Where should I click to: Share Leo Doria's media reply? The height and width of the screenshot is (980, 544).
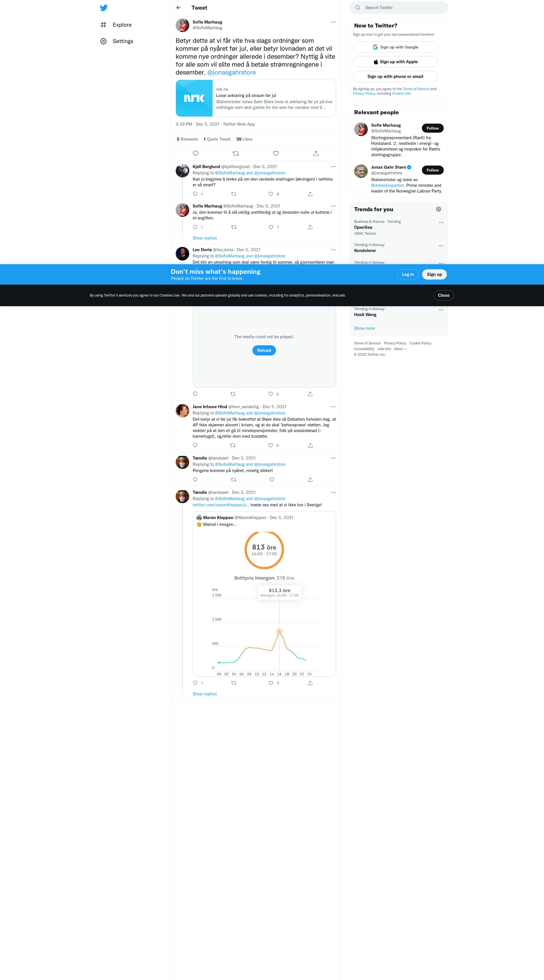(310, 394)
